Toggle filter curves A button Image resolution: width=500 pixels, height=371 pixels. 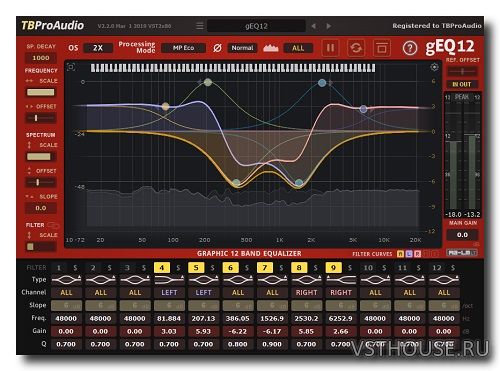tap(400, 254)
